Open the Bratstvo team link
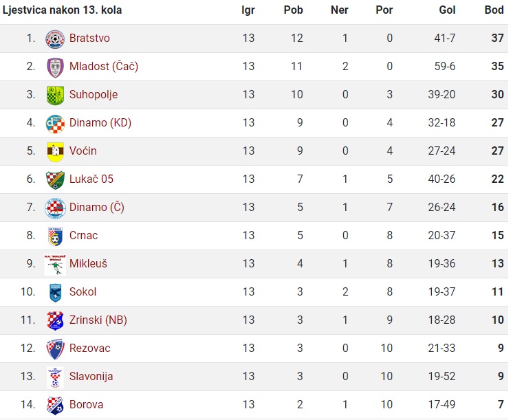Viewport: 513px width, 420px height. [x=89, y=38]
